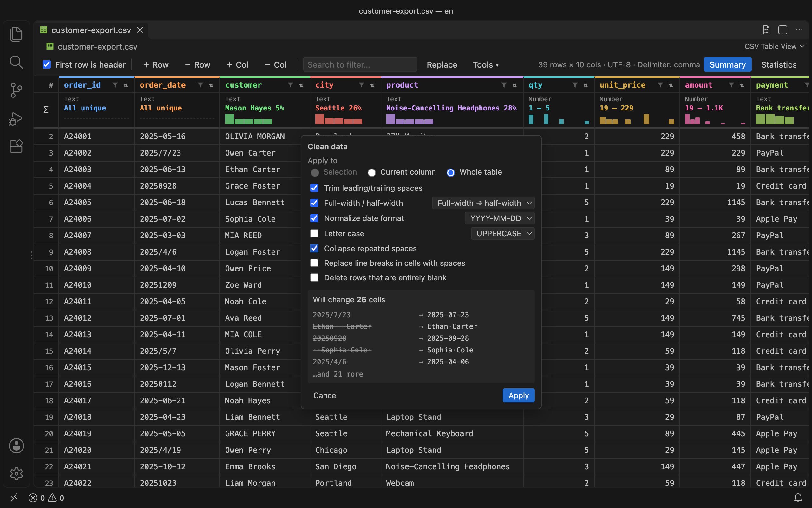This screenshot has height=508, width=812.
Task: Open the Source Control icon
Action: [16, 90]
